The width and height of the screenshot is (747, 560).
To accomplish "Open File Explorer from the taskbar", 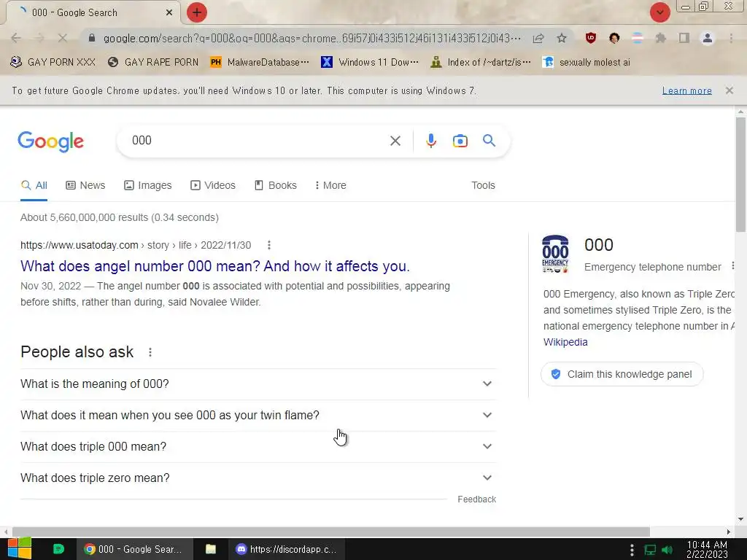I will [x=211, y=549].
